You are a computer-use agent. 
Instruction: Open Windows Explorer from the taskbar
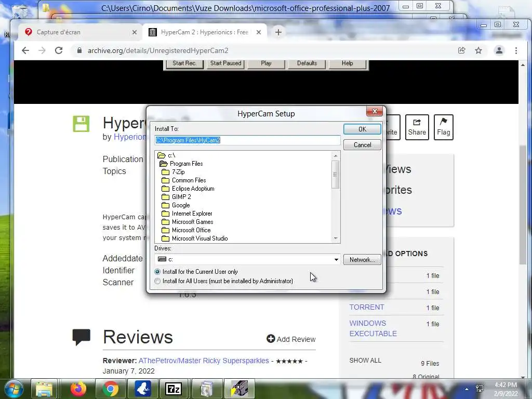[45, 389]
